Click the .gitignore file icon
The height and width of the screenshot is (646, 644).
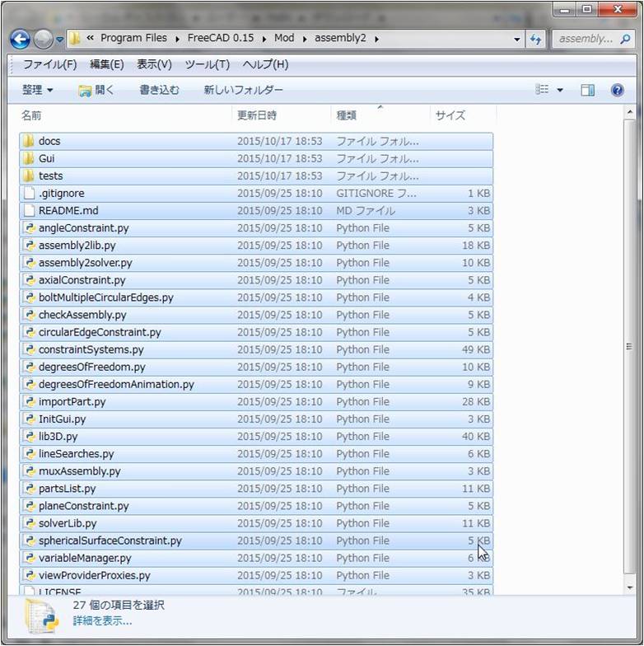coord(29,193)
